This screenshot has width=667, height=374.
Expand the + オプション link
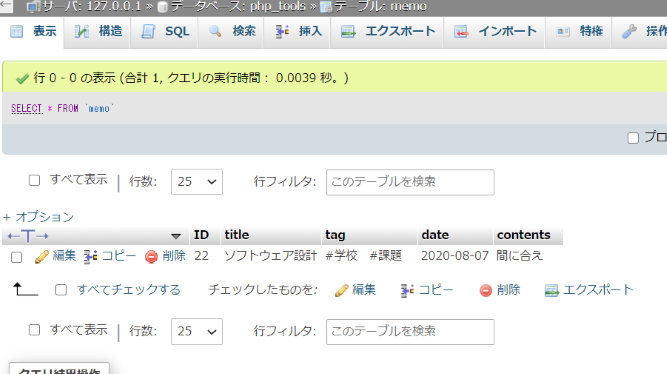[38, 217]
